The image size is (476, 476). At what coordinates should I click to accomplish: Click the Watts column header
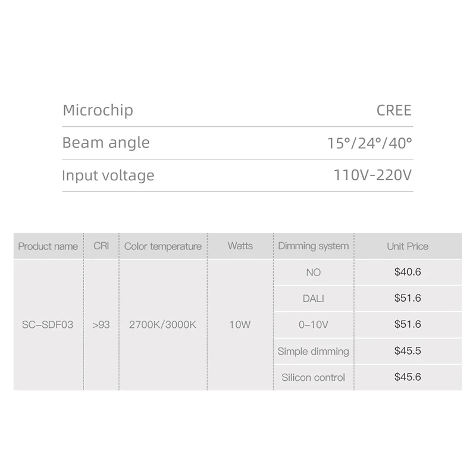point(240,246)
